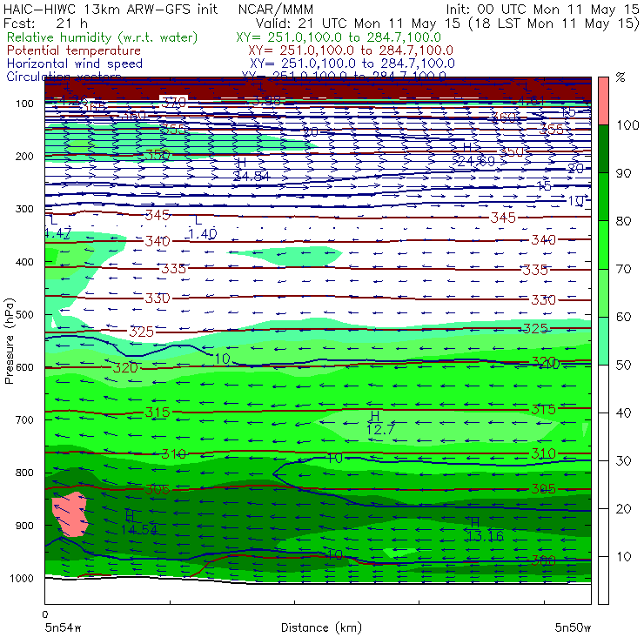Click the wind maximum 'H 13.16' label
This screenshot has height=644, width=644.
click(x=485, y=529)
